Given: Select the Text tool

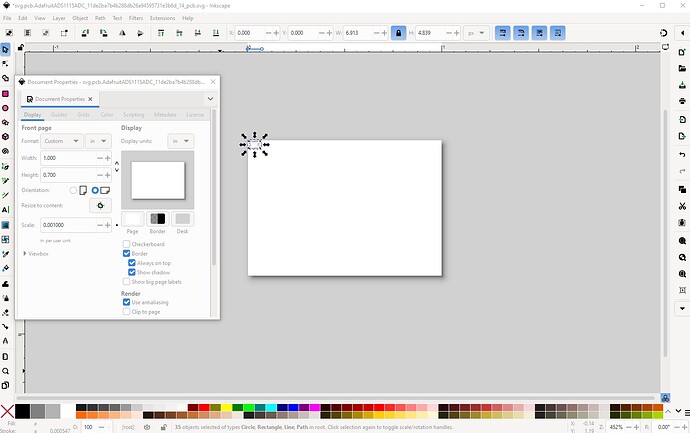Looking at the screenshot, I should pos(5,209).
